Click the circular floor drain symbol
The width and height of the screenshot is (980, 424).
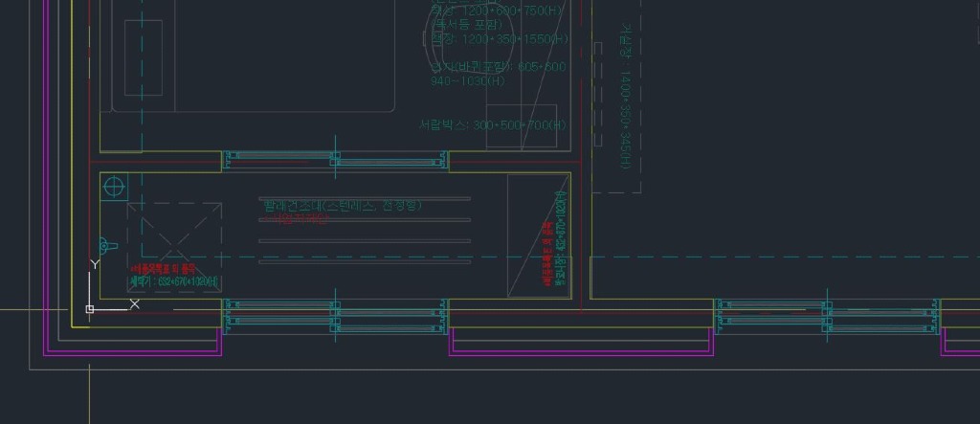[x=114, y=187]
